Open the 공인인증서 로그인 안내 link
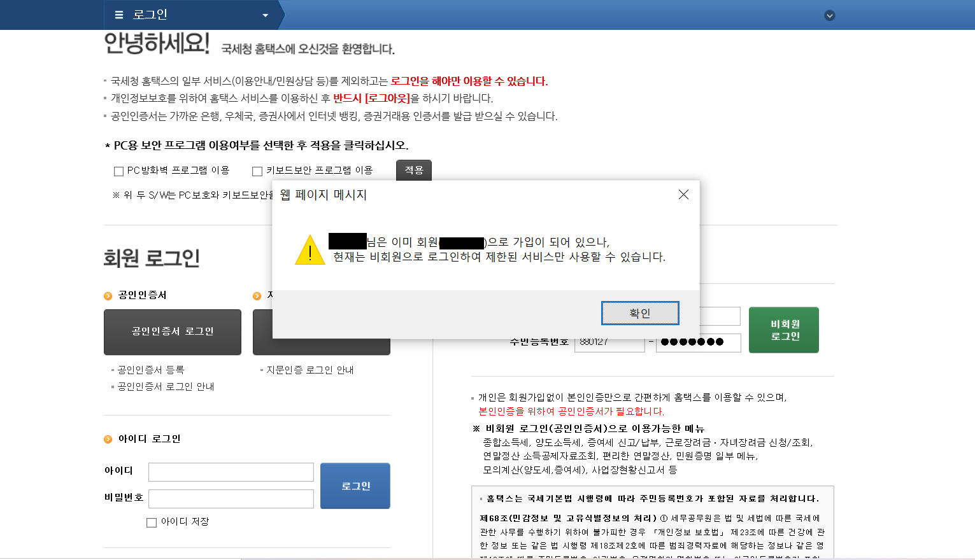 (166, 386)
